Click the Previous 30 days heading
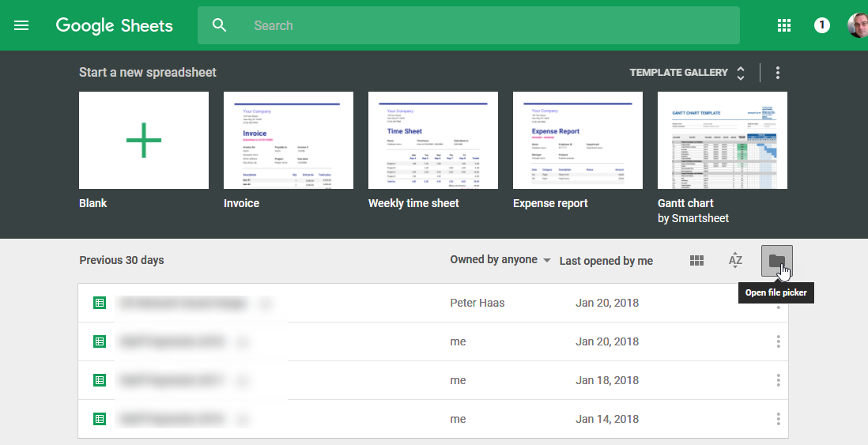The height and width of the screenshot is (445, 868). (x=122, y=260)
